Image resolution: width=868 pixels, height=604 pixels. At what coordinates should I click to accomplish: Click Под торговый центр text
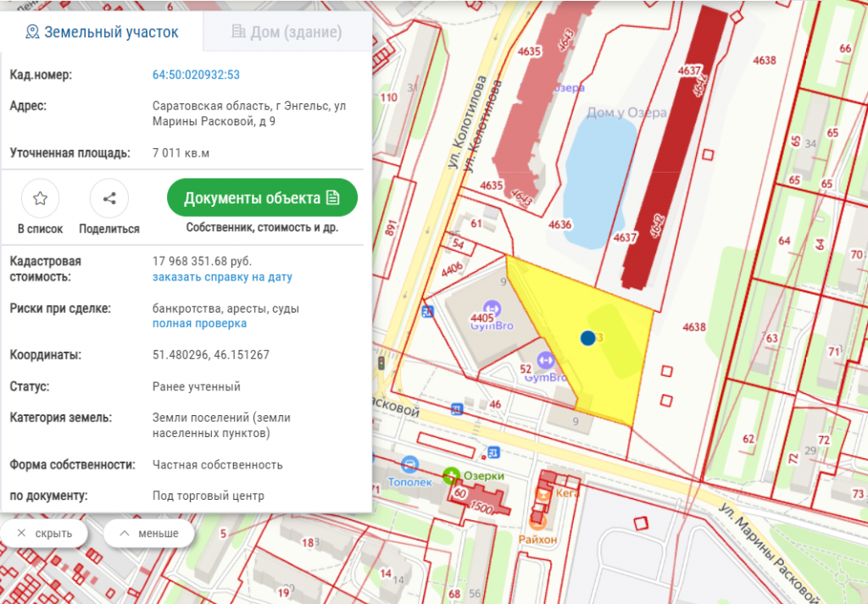(x=209, y=496)
